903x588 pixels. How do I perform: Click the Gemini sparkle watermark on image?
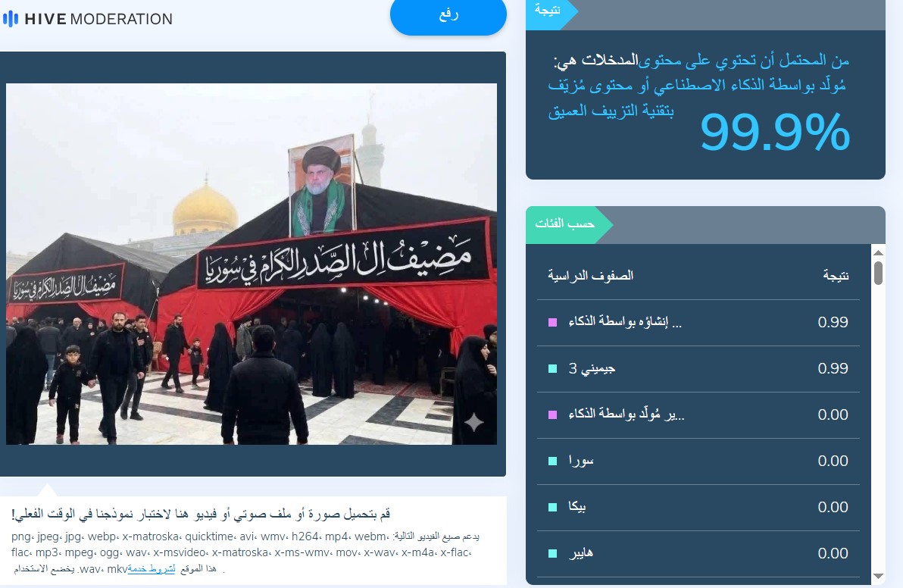pyautogui.click(x=474, y=422)
